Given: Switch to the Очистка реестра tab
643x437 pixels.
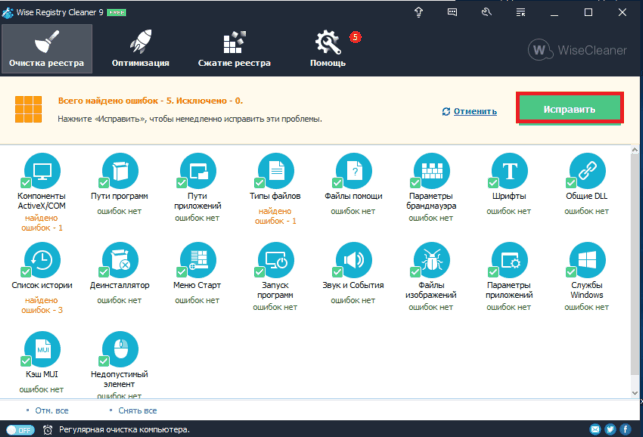Looking at the screenshot, I should [47, 49].
